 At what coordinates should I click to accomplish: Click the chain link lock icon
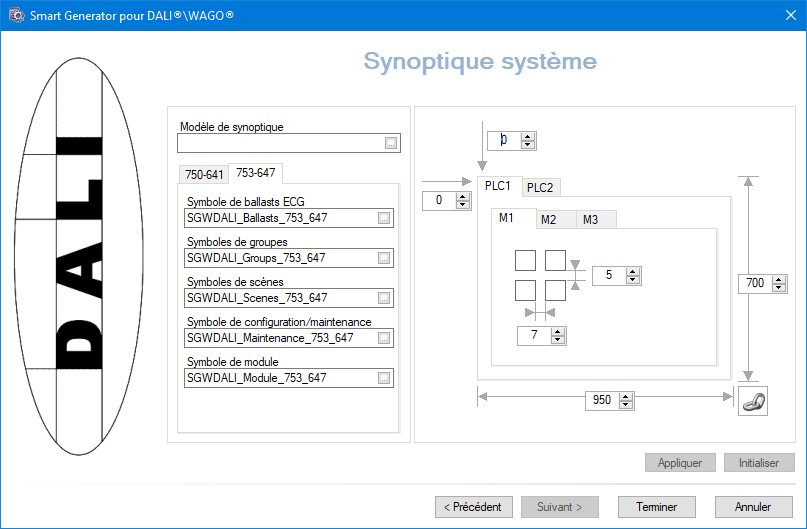coord(752,401)
